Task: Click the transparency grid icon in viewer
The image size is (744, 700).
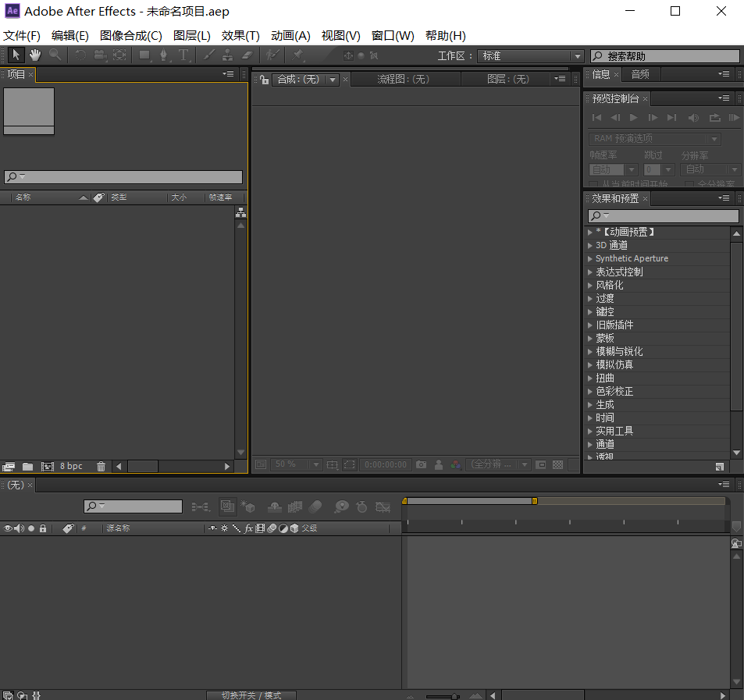Action: click(558, 465)
